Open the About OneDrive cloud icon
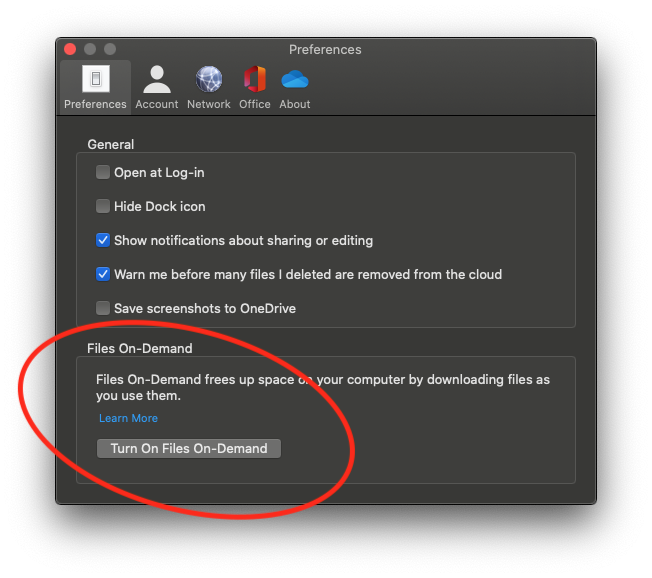The image size is (652, 578). 295,79
